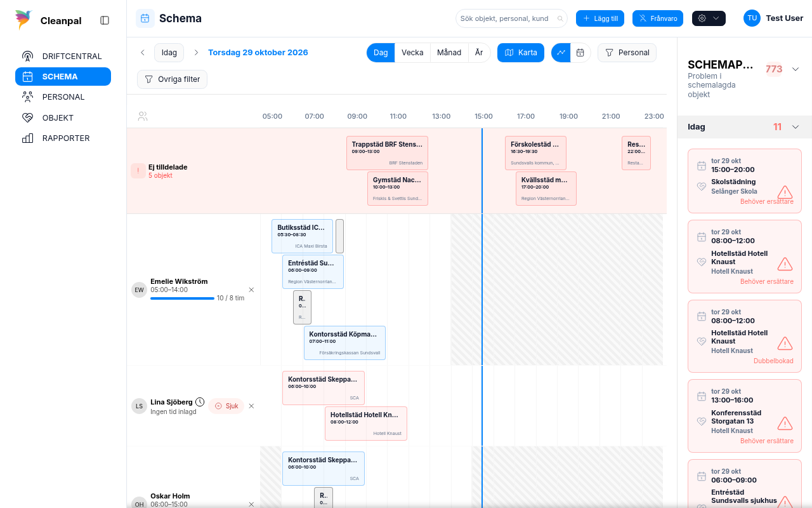Viewport: 812px width, 508px height.
Task: Open the Personal filter
Action: (627, 53)
